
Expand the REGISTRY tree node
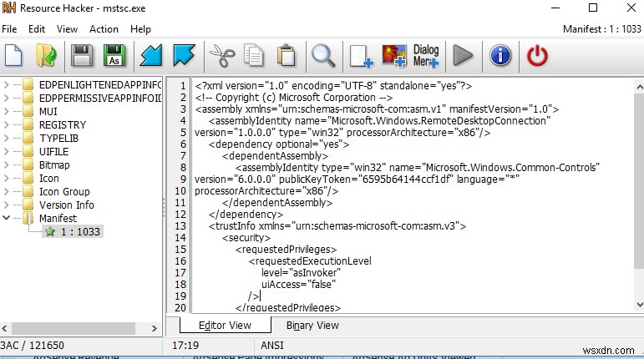click(x=6, y=124)
